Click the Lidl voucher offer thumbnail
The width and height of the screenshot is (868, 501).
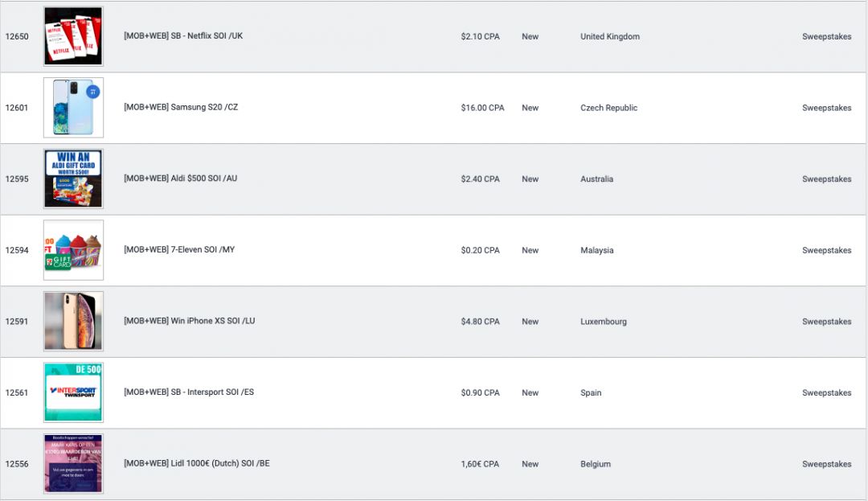(x=73, y=463)
